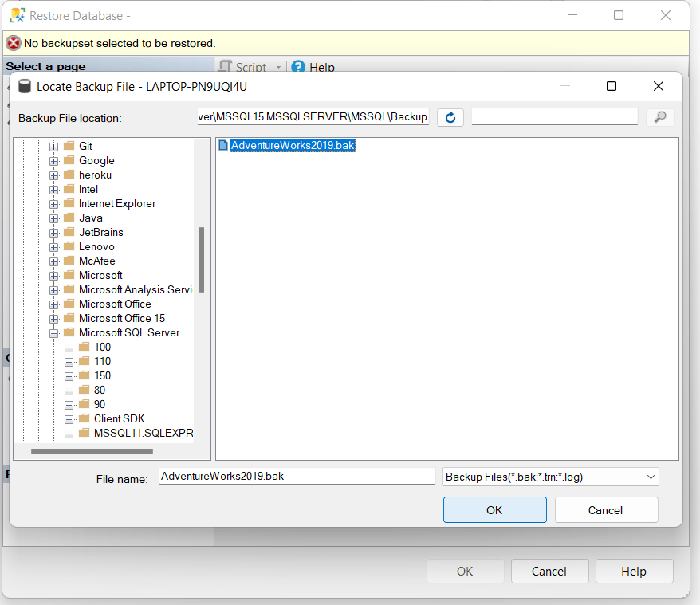The height and width of the screenshot is (605, 700).
Task: Select the Microsoft Office folder in the tree
Action: [114, 304]
